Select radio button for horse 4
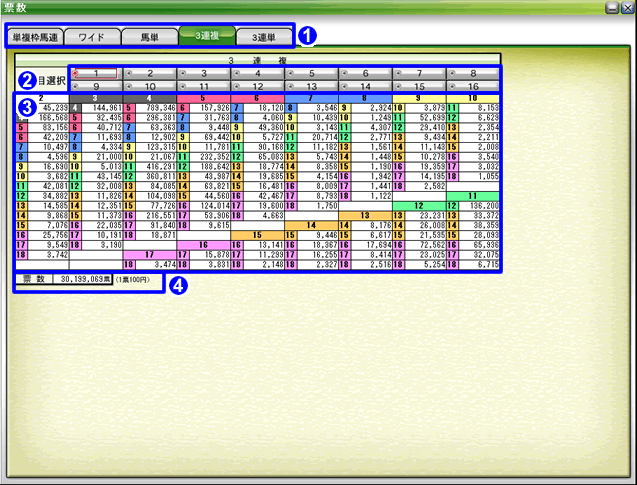The width and height of the screenshot is (637, 485). click(x=236, y=74)
